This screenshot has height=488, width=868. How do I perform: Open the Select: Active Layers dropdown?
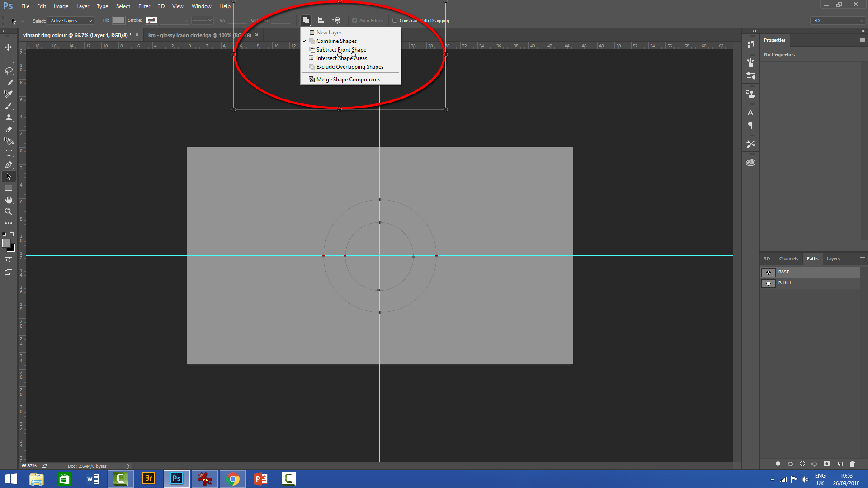pyautogui.click(x=70, y=20)
